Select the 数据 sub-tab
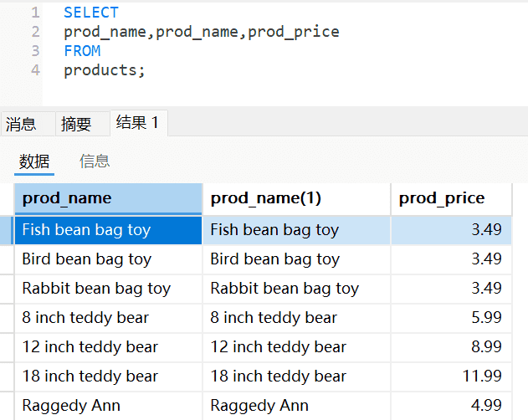The width and height of the screenshot is (528, 420). click(x=34, y=161)
